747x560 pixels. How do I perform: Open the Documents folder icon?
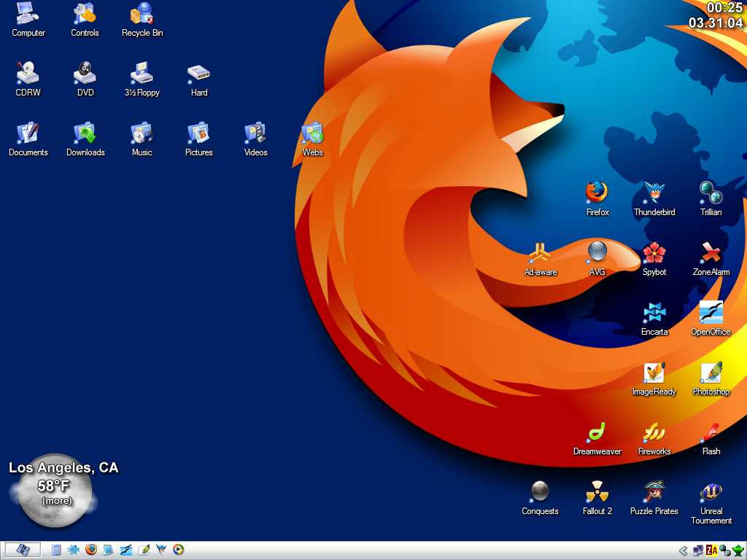click(x=28, y=139)
